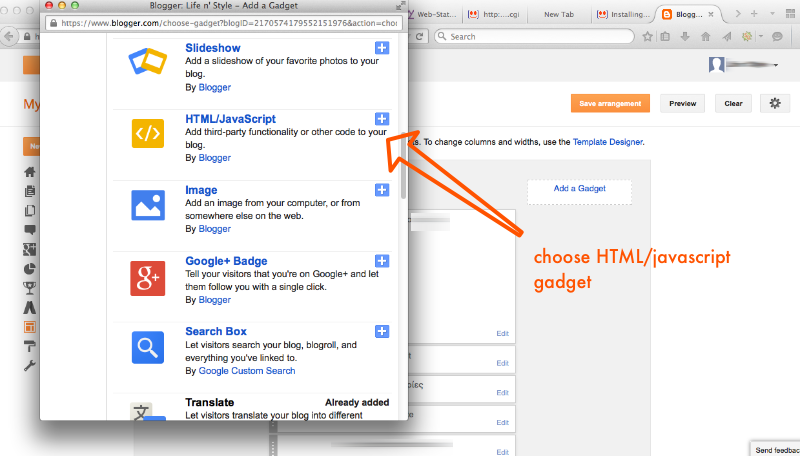Open the Settings wrench sidebar icon

(30, 366)
